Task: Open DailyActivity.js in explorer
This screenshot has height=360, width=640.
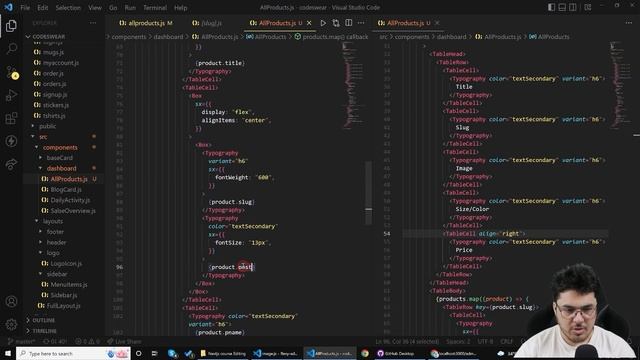Action: pyautogui.click(x=70, y=200)
